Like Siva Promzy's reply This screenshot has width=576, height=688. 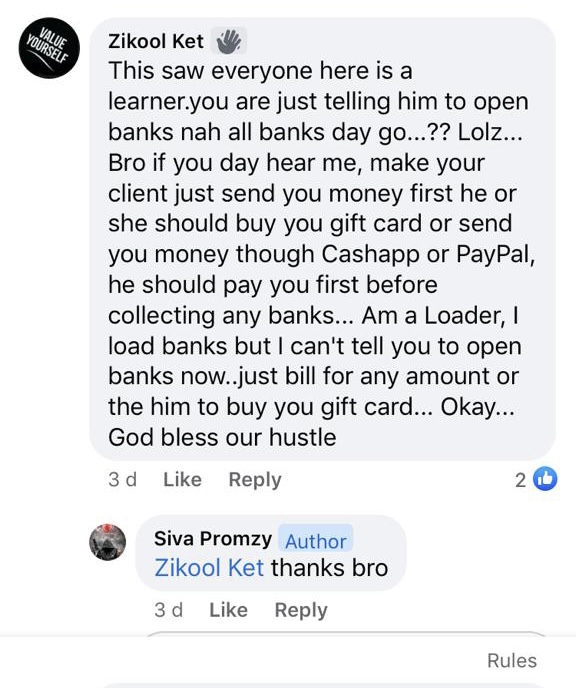(x=228, y=610)
